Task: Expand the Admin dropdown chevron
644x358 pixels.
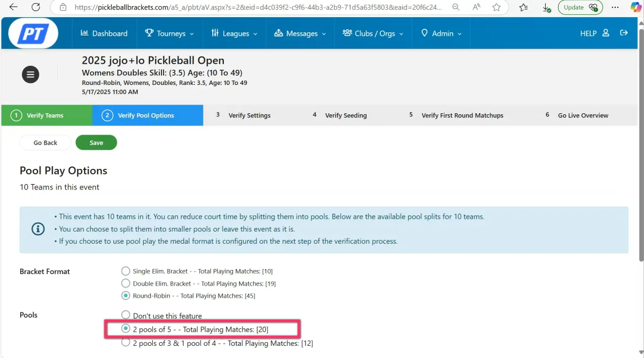Action: click(460, 34)
